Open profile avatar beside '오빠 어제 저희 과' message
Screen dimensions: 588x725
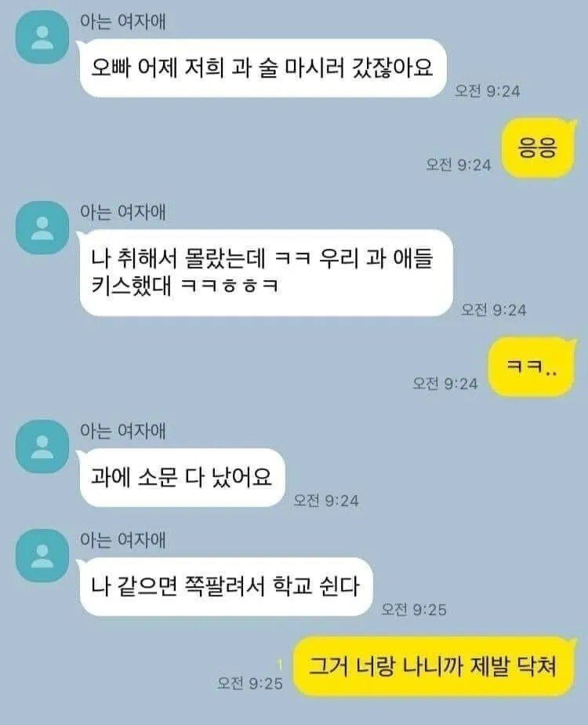(x=42, y=37)
